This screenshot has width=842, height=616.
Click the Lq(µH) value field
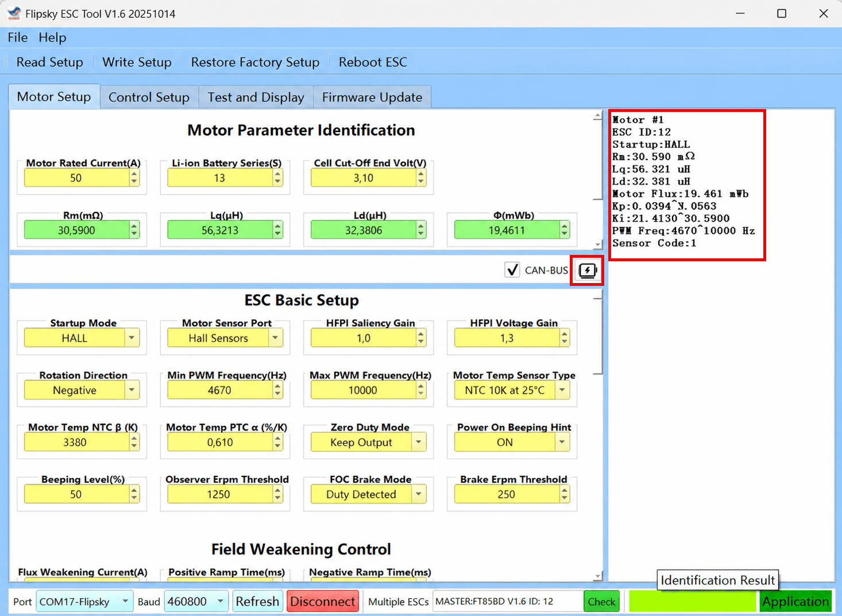pyautogui.click(x=220, y=230)
